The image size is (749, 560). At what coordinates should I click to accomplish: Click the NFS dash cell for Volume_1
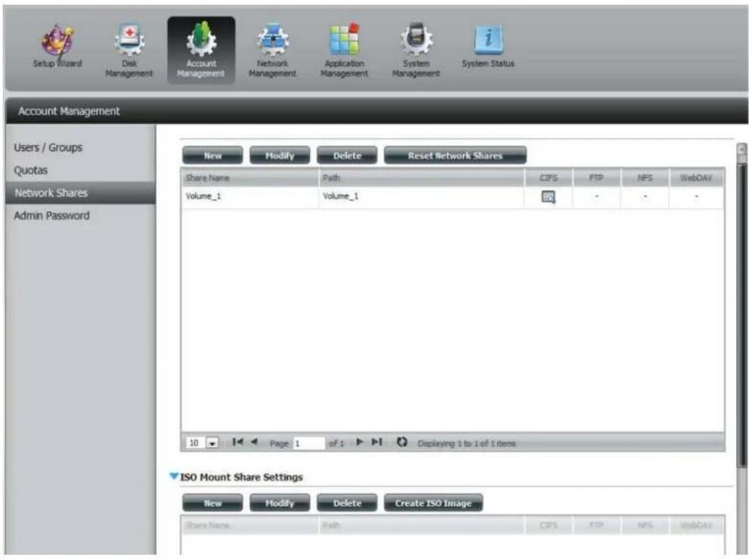pos(645,196)
